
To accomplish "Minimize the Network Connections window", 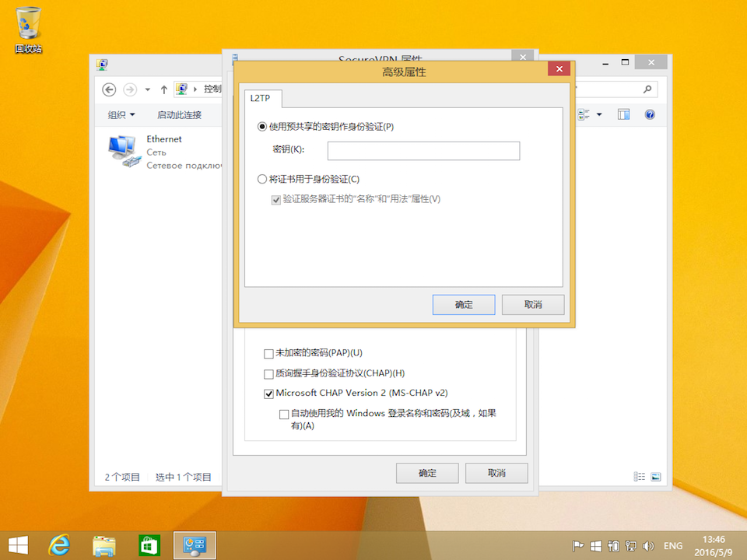I will 605,63.
